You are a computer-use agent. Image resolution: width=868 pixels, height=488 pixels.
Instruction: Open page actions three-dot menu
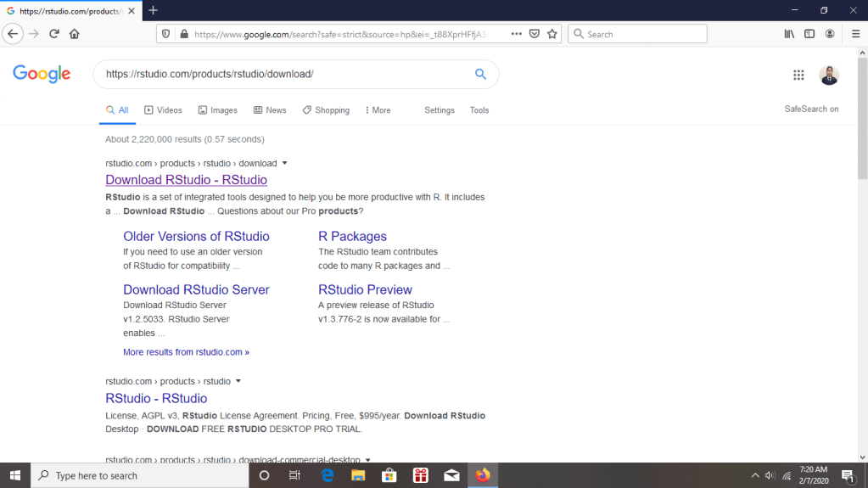click(516, 34)
